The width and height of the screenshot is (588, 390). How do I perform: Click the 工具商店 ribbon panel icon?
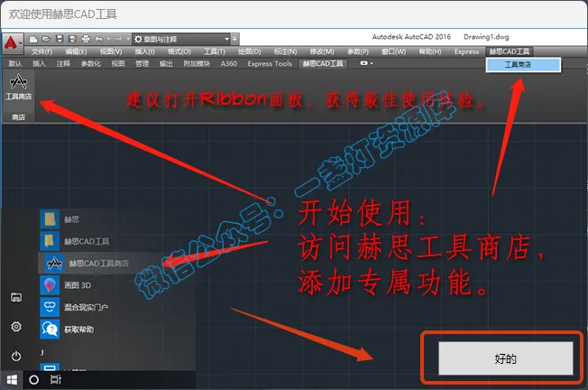pos(18,87)
